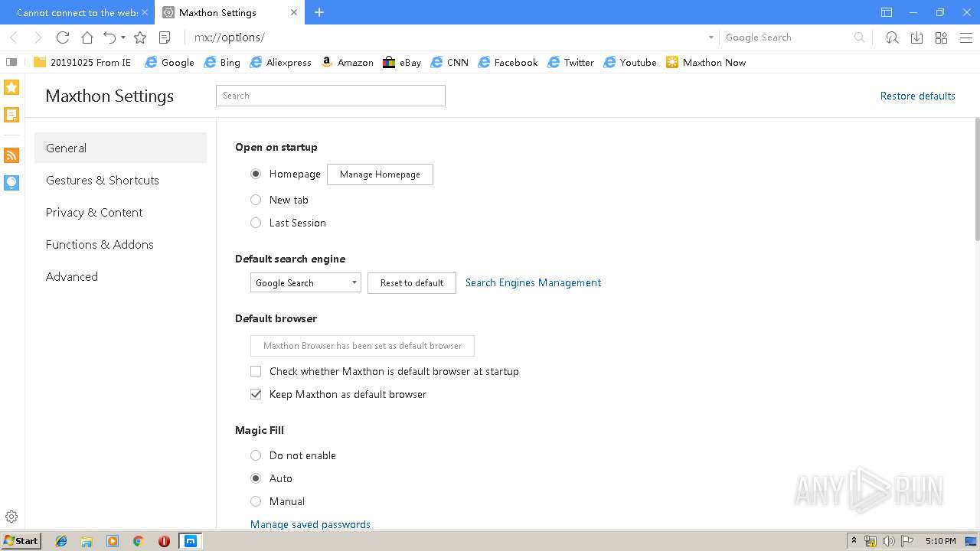Expand the undo history dropdown arrow

click(x=123, y=37)
